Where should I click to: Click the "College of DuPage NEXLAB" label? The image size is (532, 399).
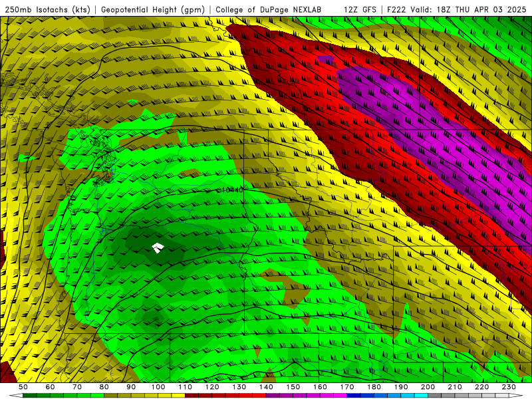268,9
